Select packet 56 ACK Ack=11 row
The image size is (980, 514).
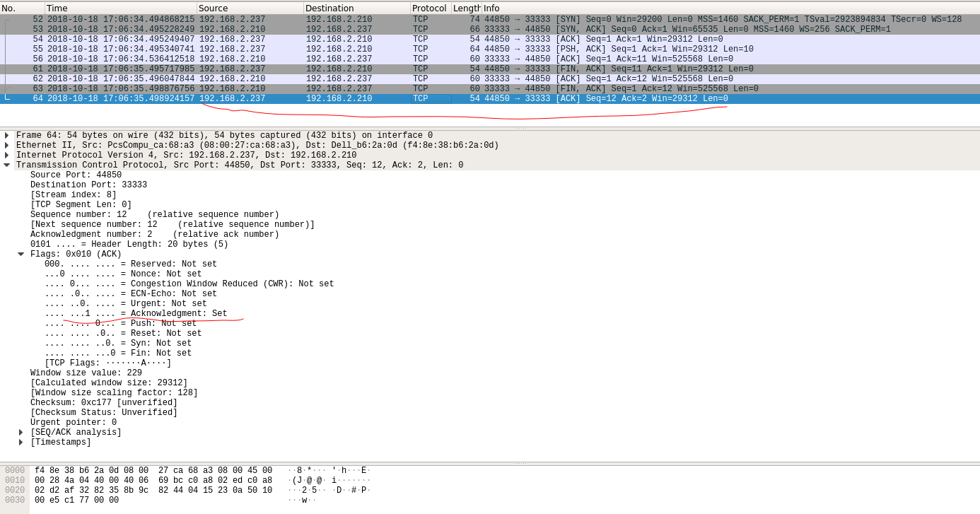tap(490, 59)
